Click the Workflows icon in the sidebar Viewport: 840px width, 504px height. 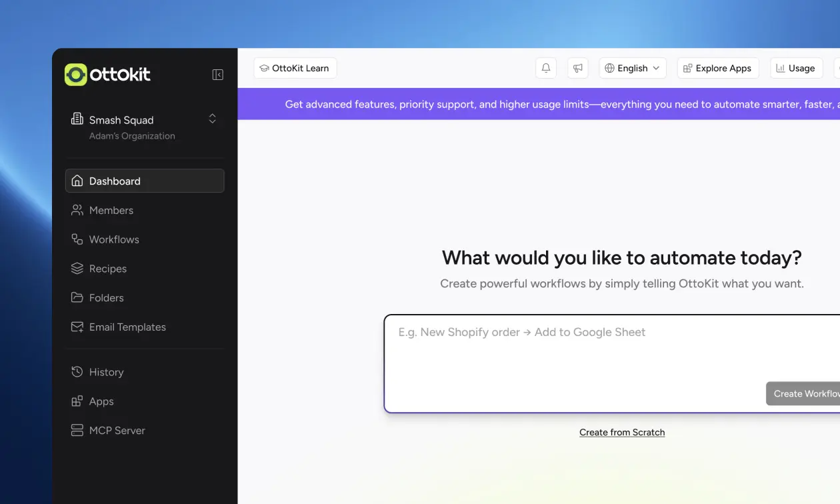click(x=77, y=239)
